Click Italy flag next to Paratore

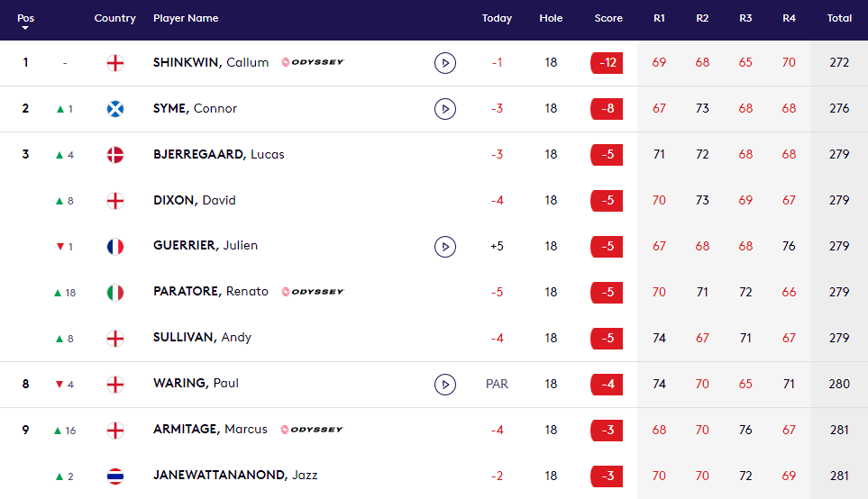pos(115,292)
